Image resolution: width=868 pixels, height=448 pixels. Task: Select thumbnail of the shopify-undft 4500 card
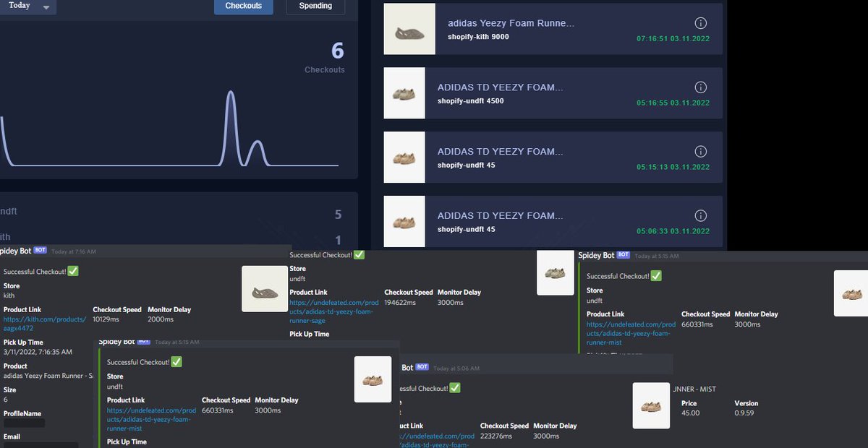(404, 93)
